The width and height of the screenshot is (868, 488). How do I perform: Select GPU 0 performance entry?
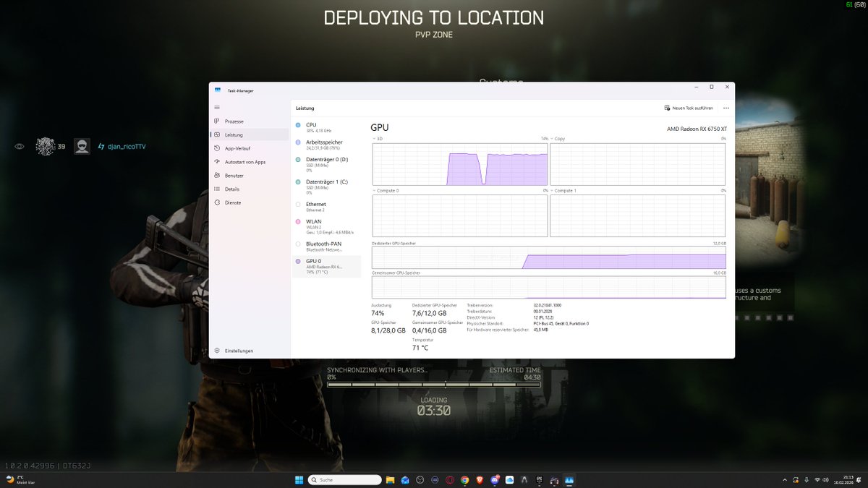326,266
